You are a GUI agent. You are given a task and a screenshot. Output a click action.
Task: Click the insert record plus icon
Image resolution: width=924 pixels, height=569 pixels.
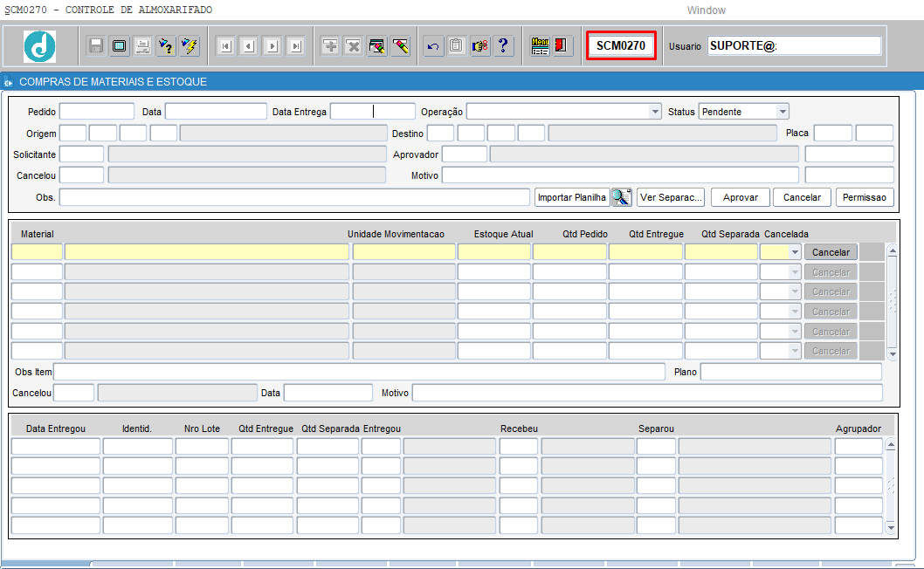[330, 46]
